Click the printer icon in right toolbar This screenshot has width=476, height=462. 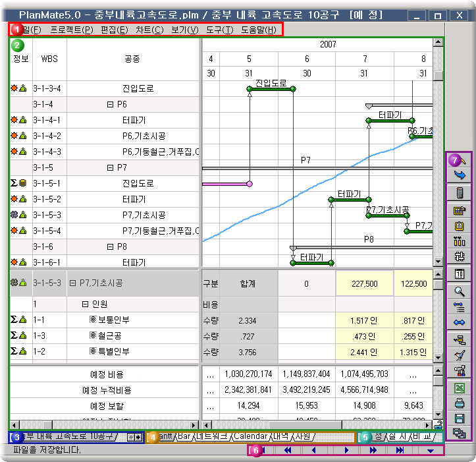pos(460,403)
